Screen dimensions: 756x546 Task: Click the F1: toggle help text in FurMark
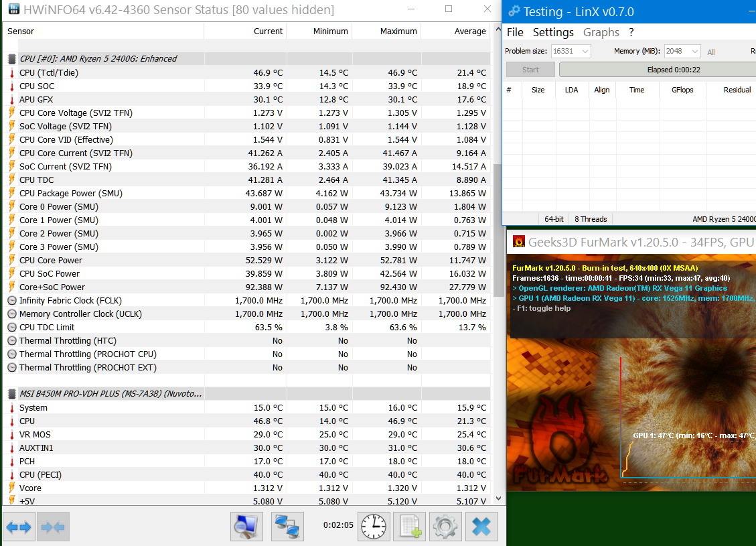(543, 308)
